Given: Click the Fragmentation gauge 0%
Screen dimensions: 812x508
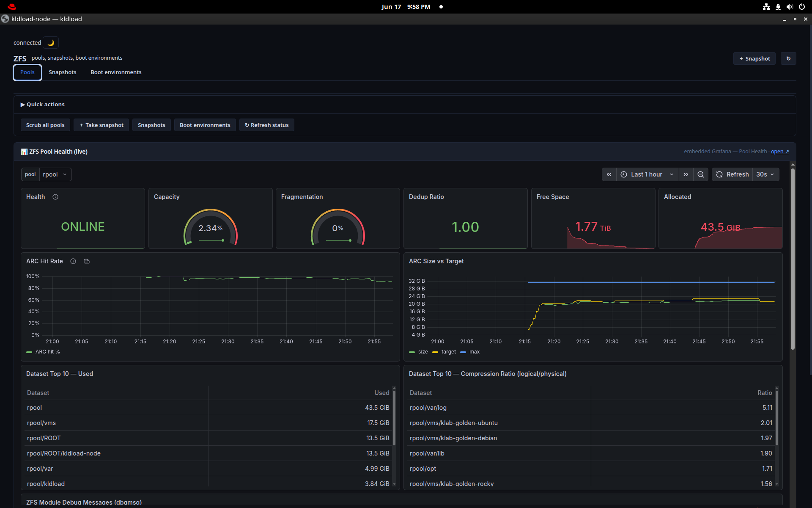Looking at the screenshot, I should (338, 228).
